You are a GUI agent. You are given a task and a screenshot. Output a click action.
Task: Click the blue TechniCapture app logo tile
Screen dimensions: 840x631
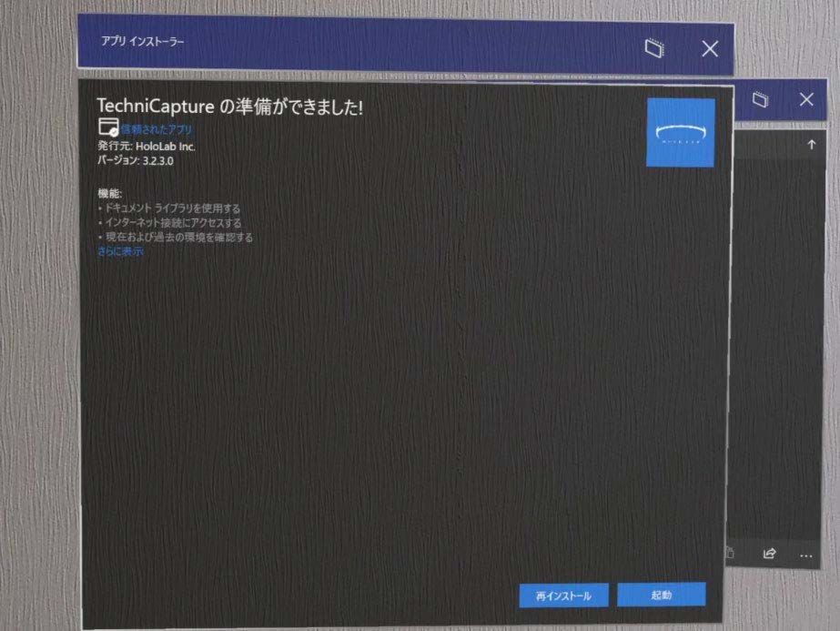tap(680, 133)
